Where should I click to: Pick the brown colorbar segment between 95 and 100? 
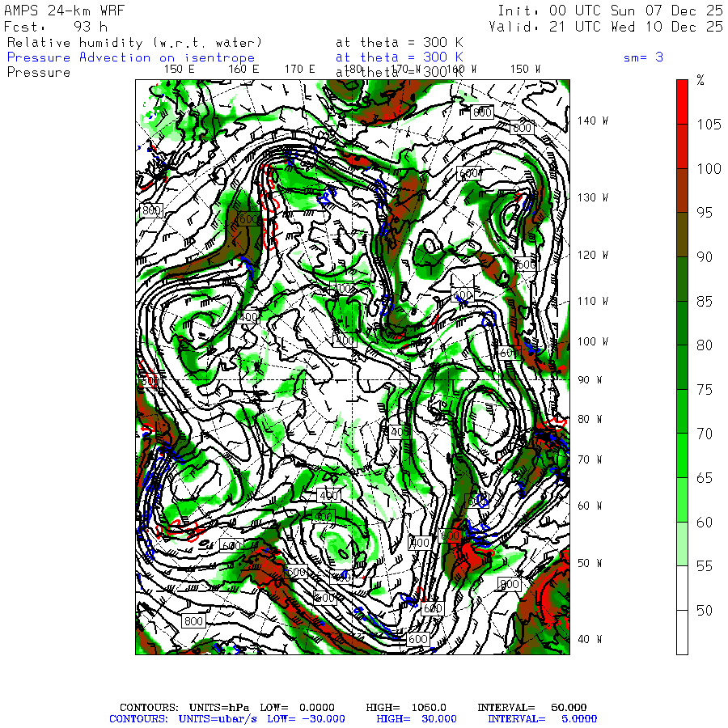(x=682, y=190)
